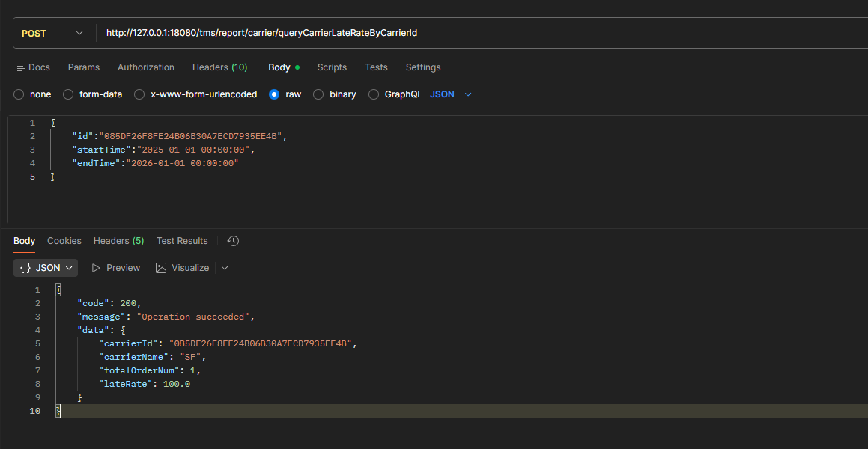
Task: Select the none body type radio
Action: (x=19, y=94)
